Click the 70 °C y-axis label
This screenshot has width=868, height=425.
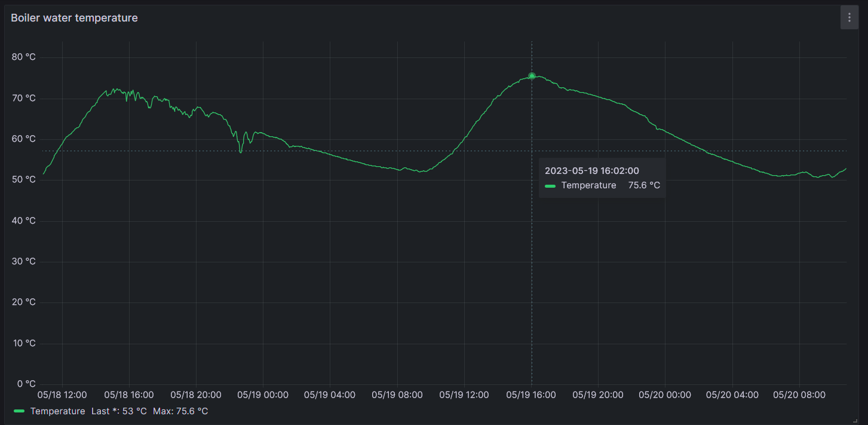24,98
